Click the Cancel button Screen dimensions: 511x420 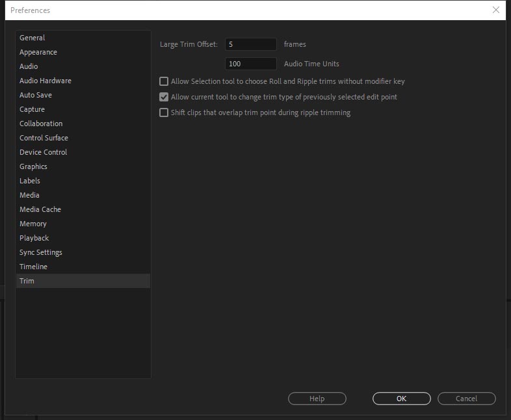[x=466, y=399]
